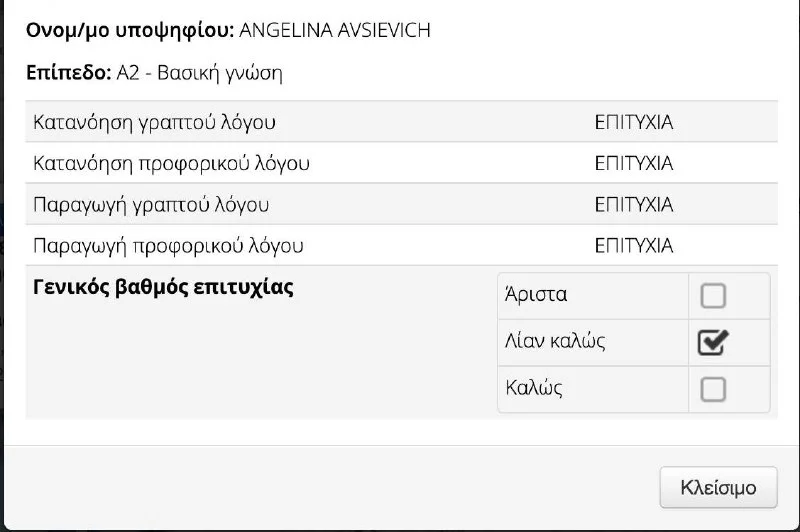Uncheck the Λίαν καλώς checkbox
Screen dimensions: 800x532
(x=713, y=342)
